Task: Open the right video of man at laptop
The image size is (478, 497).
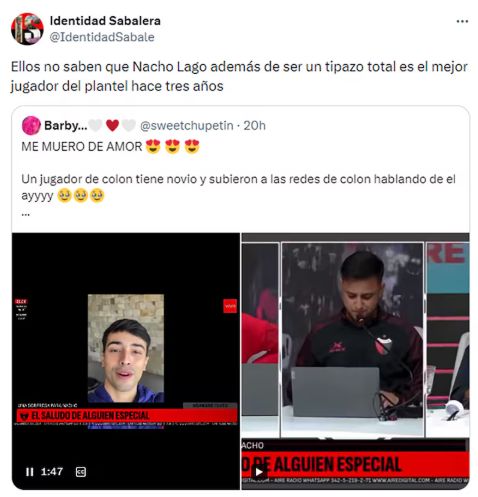Action: pyautogui.click(x=355, y=361)
